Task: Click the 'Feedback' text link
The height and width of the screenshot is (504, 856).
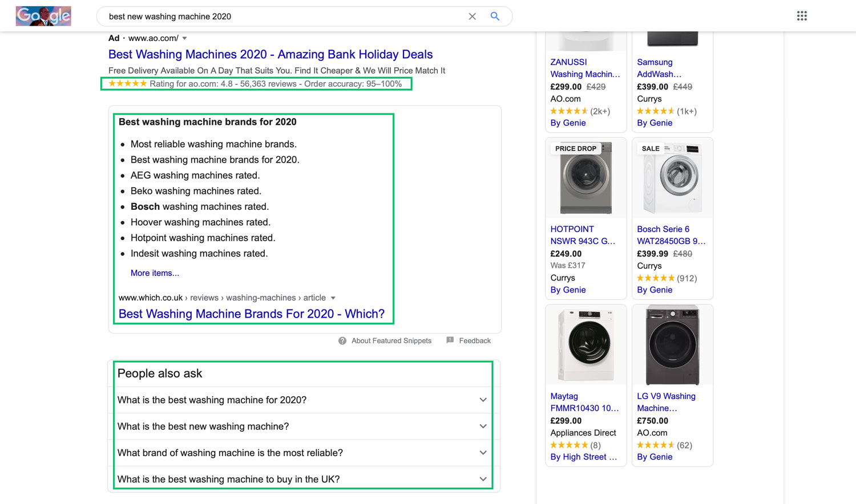Action: pyautogui.click(x=475, y=341)
